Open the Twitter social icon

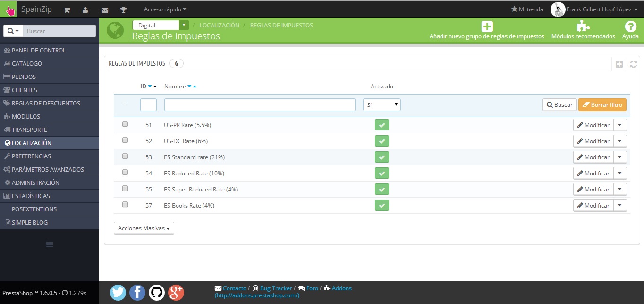(x=118, y=292)
